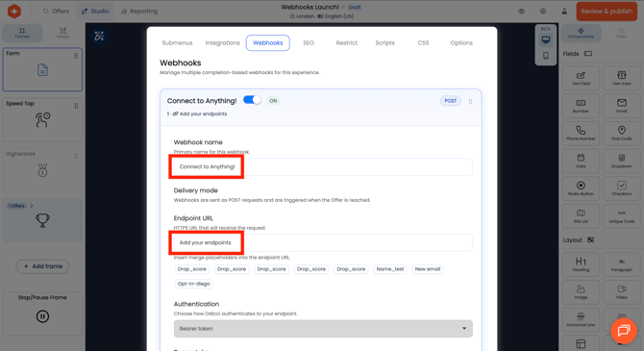644x351 pixels.
Task: Add a Text Field component
Action: coord(581,78)
